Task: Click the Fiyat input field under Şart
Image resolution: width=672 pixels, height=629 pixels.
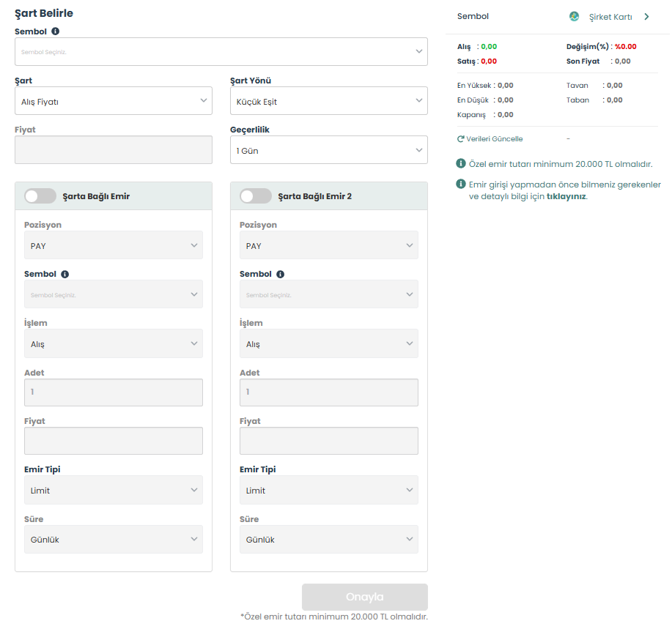Action: [x=114, y=149]
